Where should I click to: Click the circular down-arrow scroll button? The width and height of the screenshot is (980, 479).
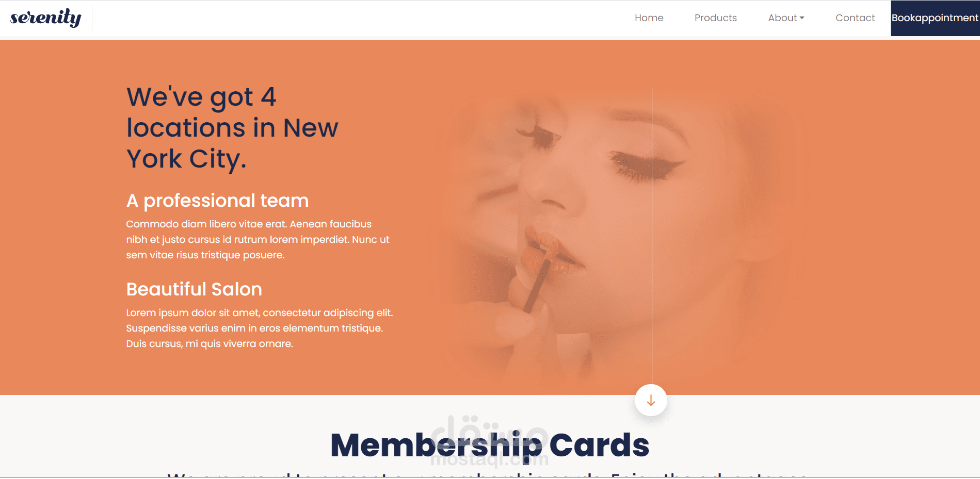pos(651,400)
